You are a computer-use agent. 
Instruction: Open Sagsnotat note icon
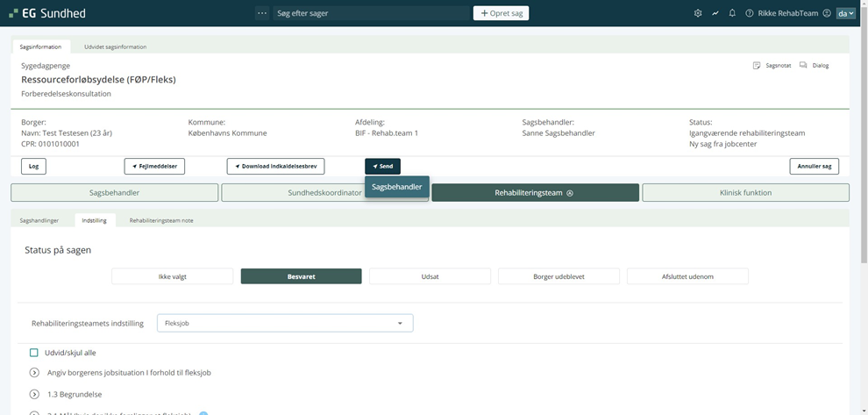click(x=758, y=65)
